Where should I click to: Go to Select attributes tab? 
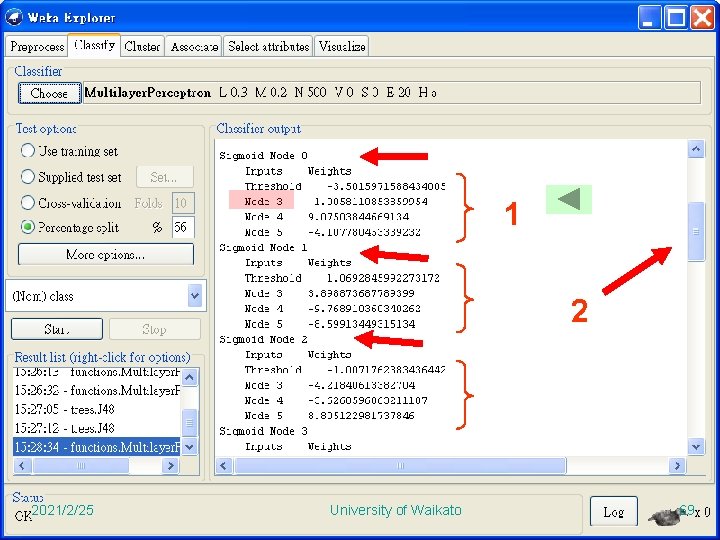click(268, 46)
